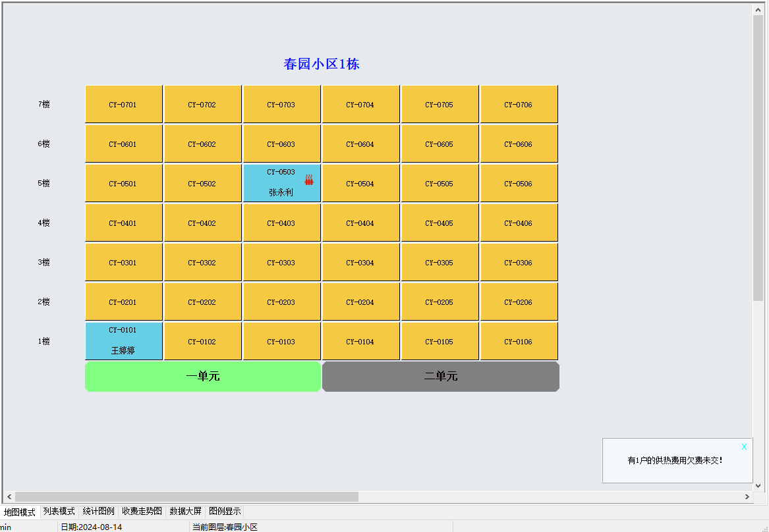
Task: Select room CY-0201
Action: (124, 302)
